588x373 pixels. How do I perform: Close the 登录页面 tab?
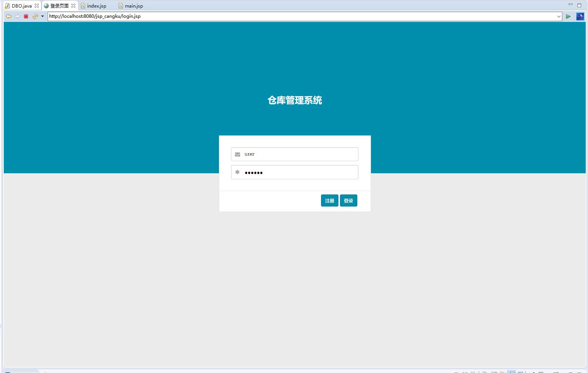pyautogui.click(x=73, y=6)
